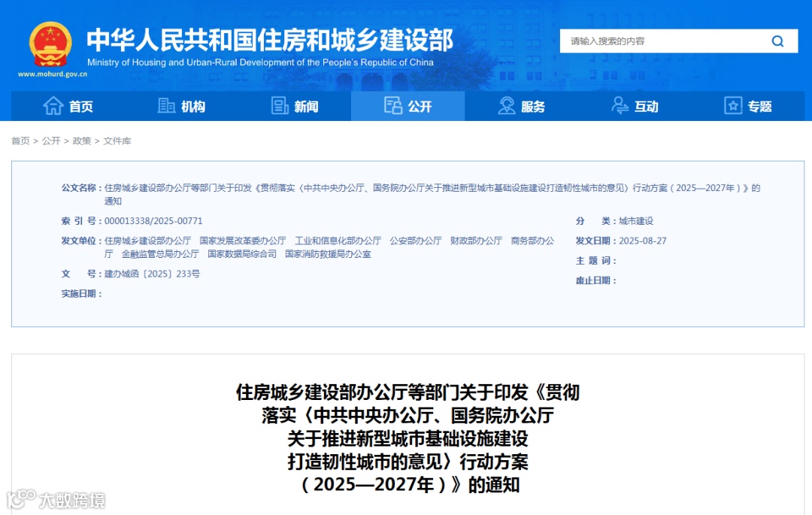Click document number 建办城函〔2025〕233号
Viewport: 812px width, 515px height.
[x=152, y=274]
